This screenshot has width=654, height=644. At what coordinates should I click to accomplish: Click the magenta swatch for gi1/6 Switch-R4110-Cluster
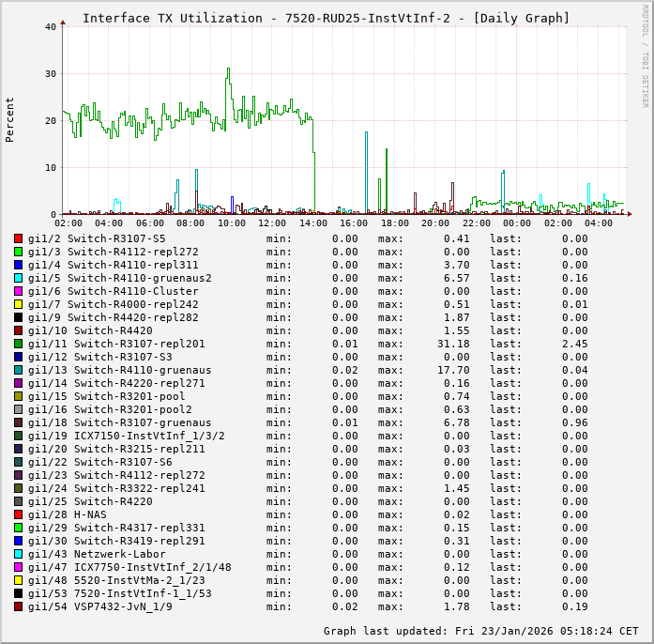click(x=18, y=291)
